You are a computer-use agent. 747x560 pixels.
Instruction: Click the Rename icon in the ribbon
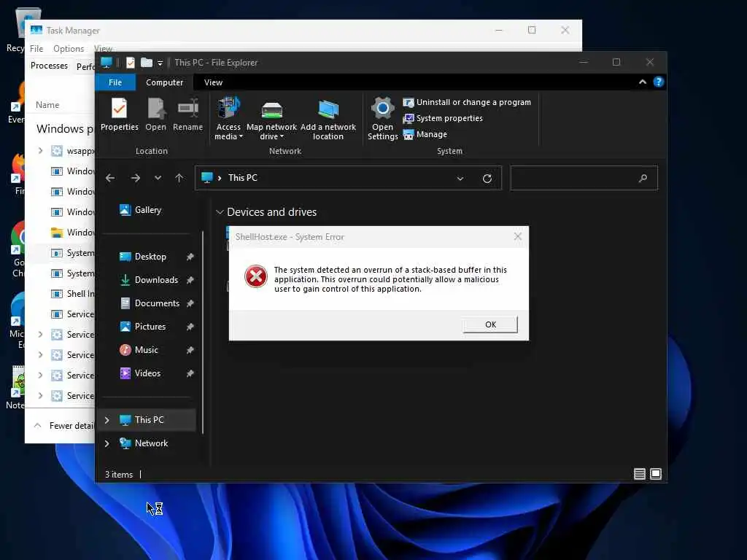187,114
